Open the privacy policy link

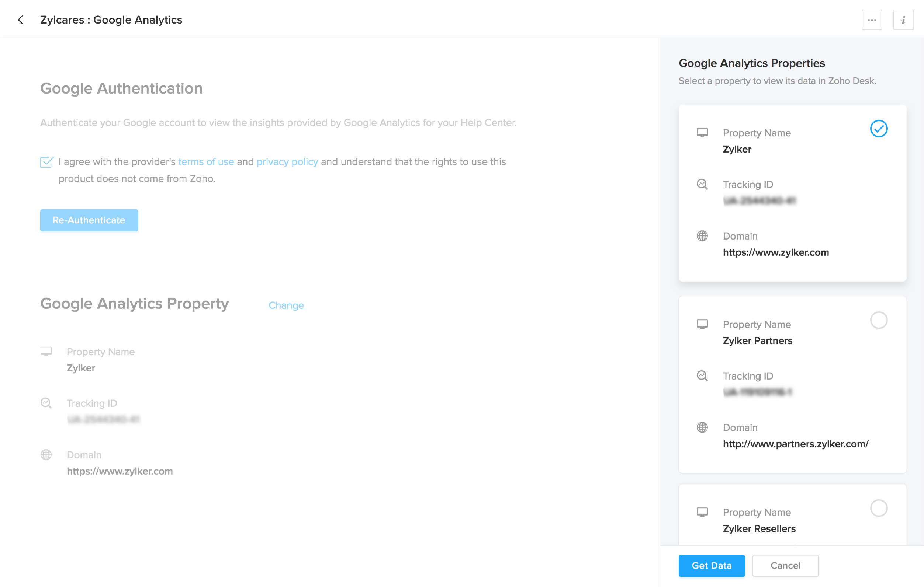point(287,162)
